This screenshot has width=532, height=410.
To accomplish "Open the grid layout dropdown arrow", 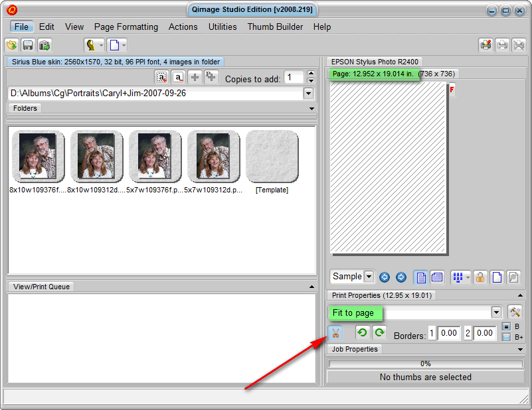I will coord(468,277).
